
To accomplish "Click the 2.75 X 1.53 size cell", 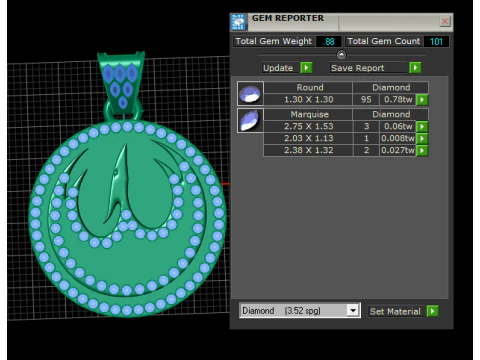I will [309, 126].
